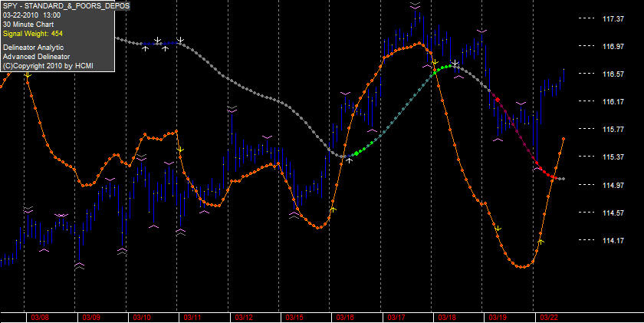Screen dimensions: 644x323
Task: Select the 114.17 price level label
Action: tap(613, 240)
